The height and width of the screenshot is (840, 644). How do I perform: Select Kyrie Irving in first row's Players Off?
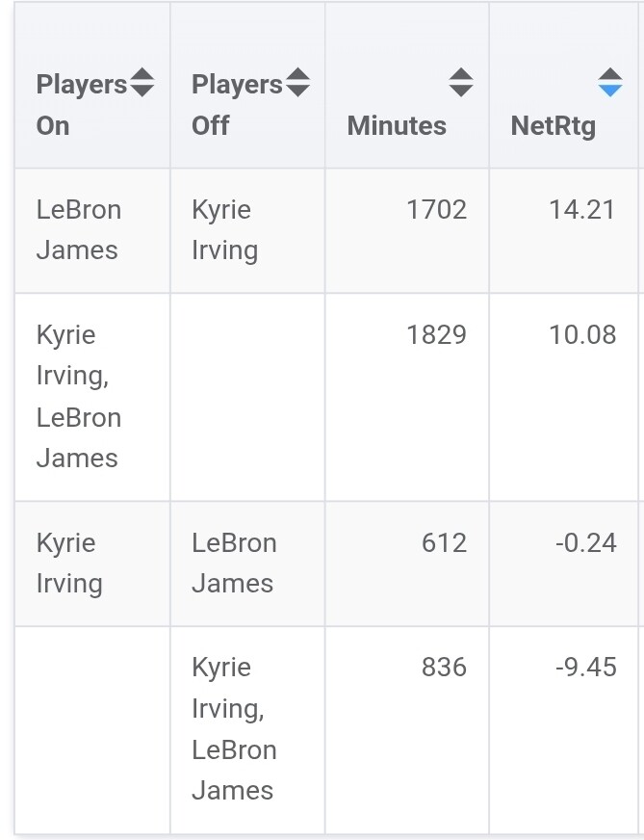(x=225, y=230)
